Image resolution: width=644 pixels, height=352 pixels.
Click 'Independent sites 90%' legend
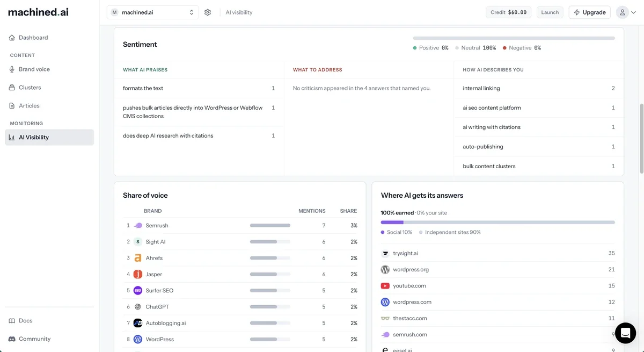450,232
